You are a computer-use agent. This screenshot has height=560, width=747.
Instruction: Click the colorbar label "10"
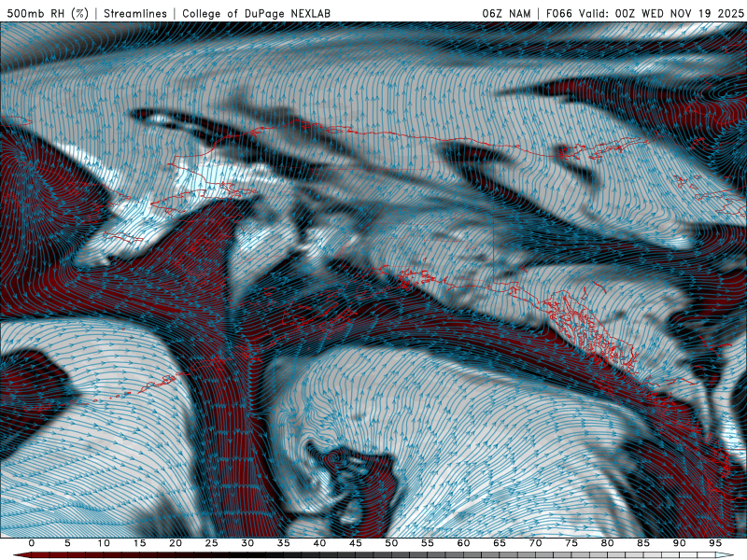tap(104, 543)
